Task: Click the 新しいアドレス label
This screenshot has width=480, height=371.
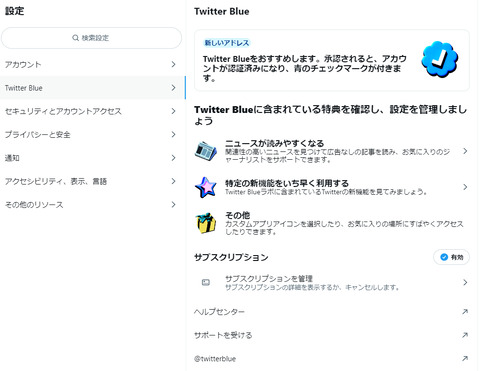Action: pyautogui.click(x=227, y=43)
